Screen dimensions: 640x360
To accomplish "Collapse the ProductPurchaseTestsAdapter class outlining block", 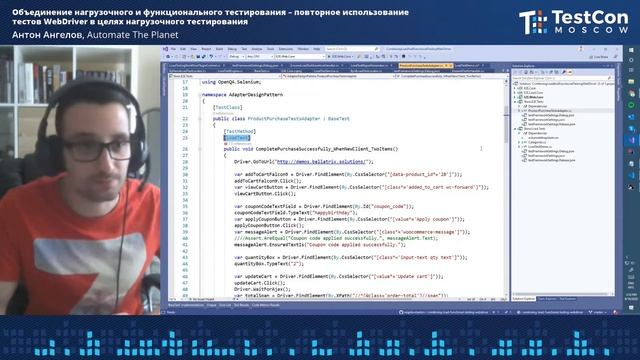I will pyautogui.click(x=200, y=119).
